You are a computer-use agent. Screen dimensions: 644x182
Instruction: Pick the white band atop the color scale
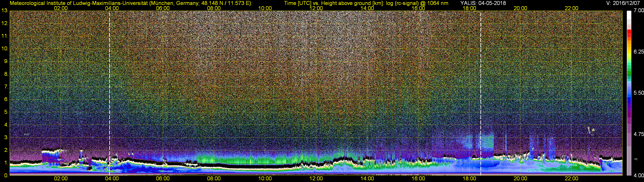pos(629,15)
